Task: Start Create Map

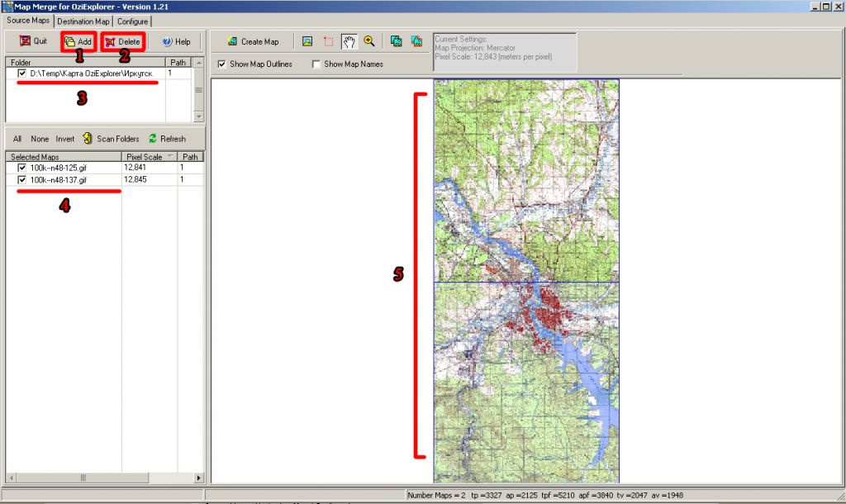Action: point(254,41)
